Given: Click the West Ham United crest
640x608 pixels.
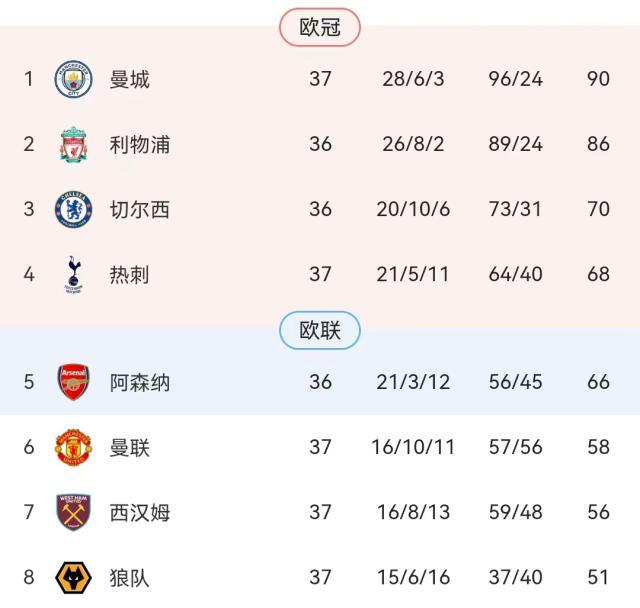Looking at the screenshot, I should point(73,513).
